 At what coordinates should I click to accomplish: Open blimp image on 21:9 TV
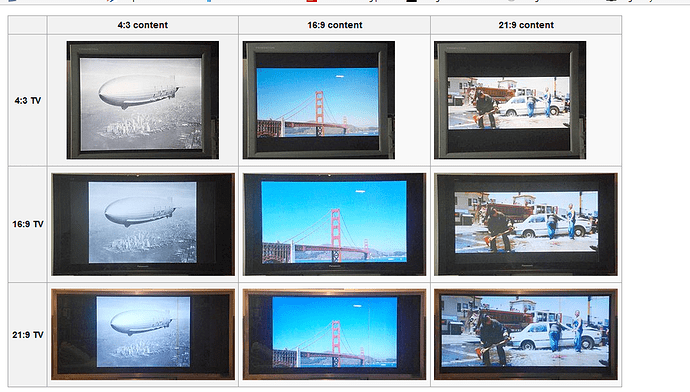[143, 334]
